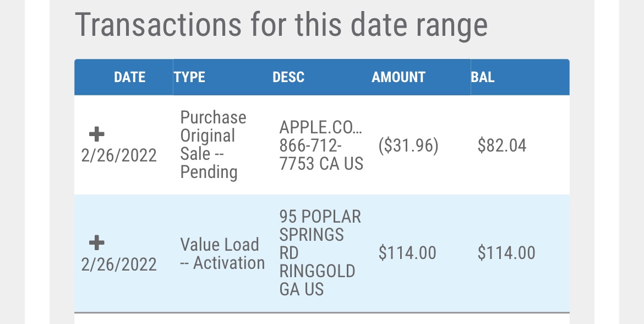644x324 pixels.
Task: Click the $82.04 balance cell
Action: click(502, 145)
